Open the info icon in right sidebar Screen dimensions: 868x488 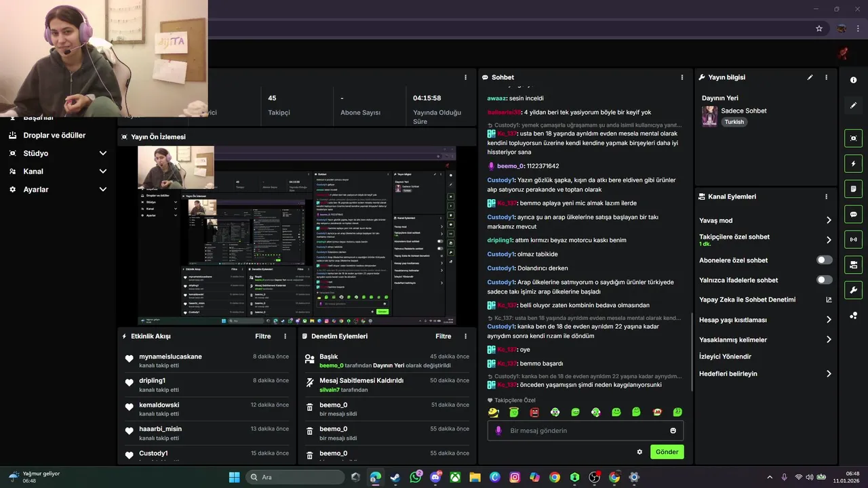pyautogui.click(x=853, y=80)
